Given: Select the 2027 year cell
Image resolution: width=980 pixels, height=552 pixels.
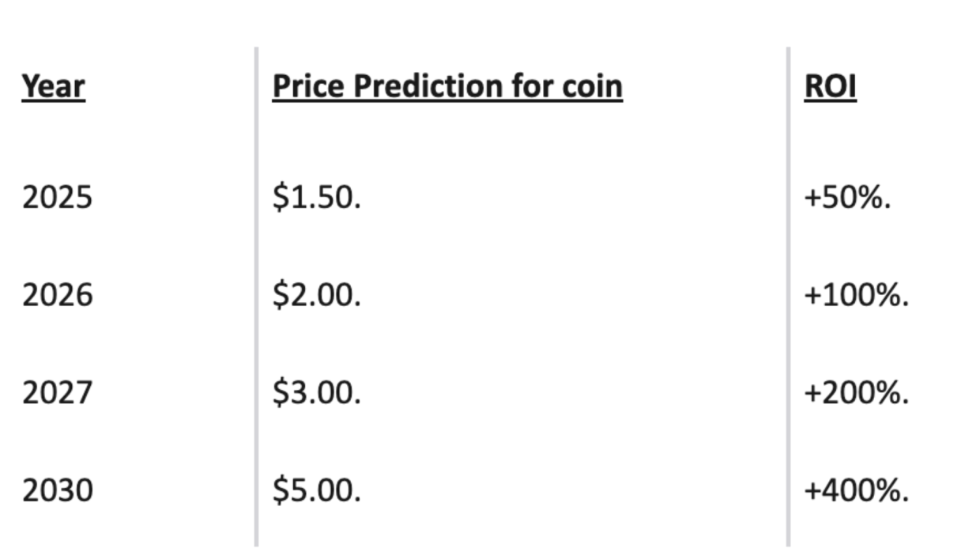Looking at the screenshot, I should [57, 392].
